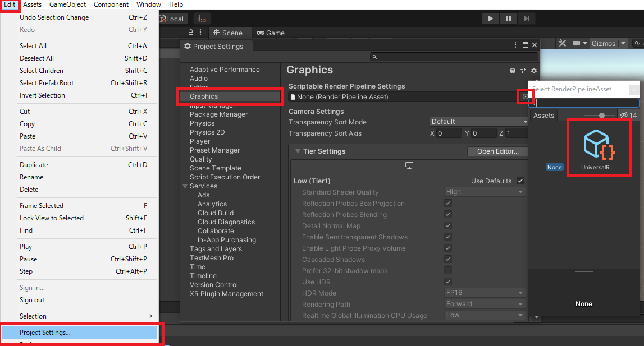Open the GameObject menu
Viewport: 644px width, 346px height.
click(x=67, y=4)
